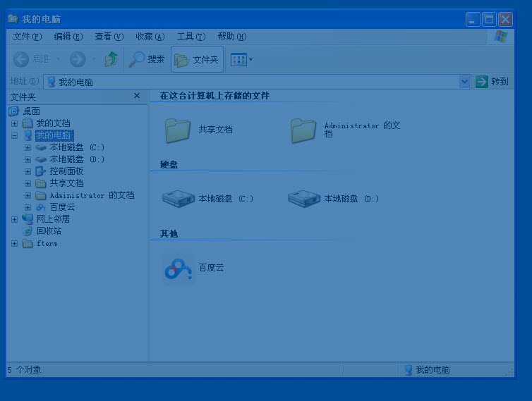This screenshot has height=401, width=532.
Task: Open the 查看(V) menu
Action: (x=109, y=37)
